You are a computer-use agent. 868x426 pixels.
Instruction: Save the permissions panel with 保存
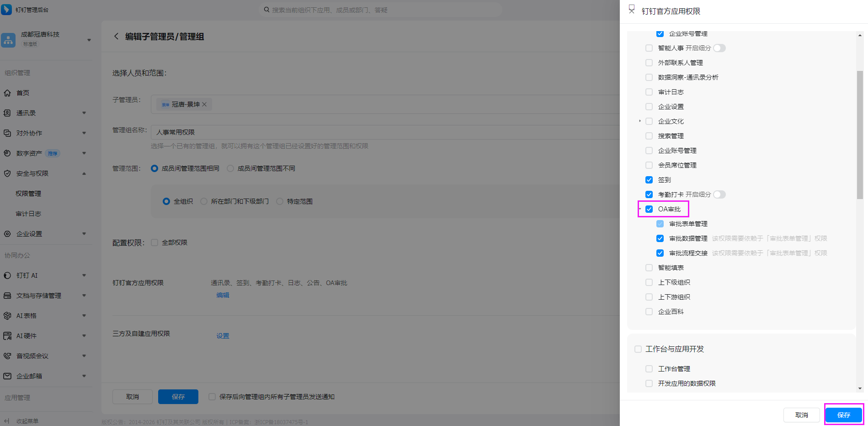pos(844,415)
